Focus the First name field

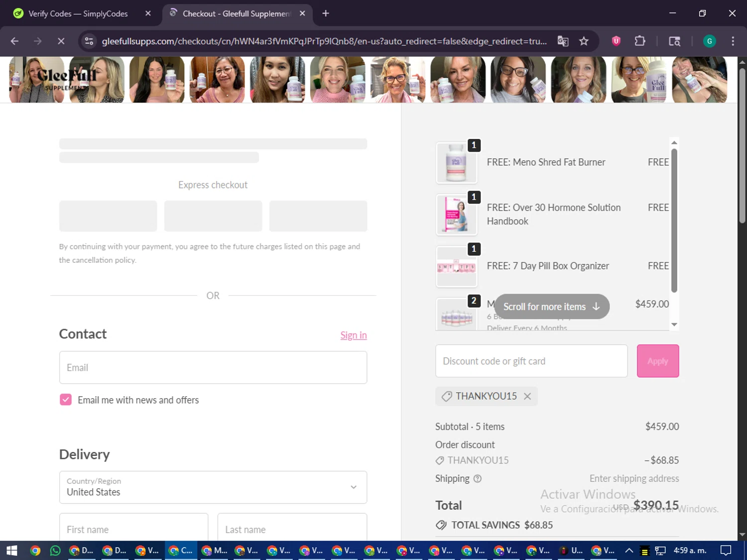click(x=133, y=528)
